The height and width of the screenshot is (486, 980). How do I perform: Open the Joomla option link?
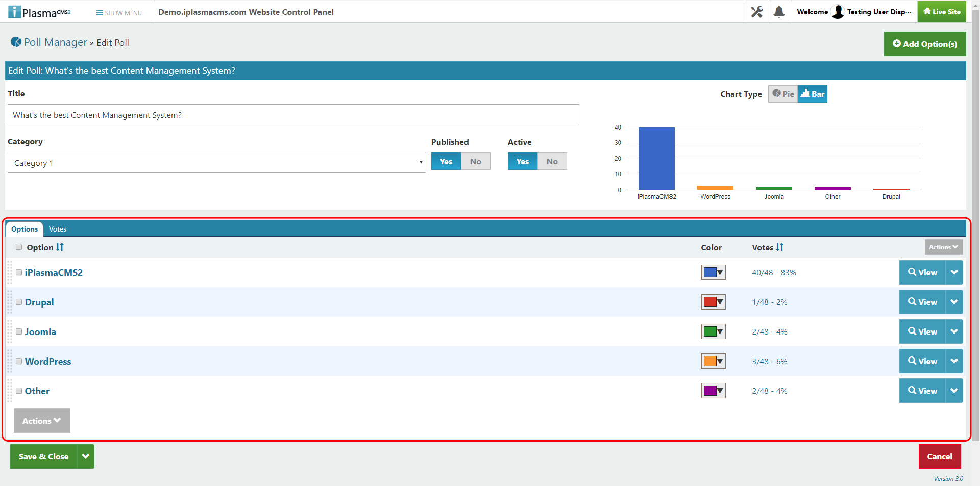tap(40, 331)
